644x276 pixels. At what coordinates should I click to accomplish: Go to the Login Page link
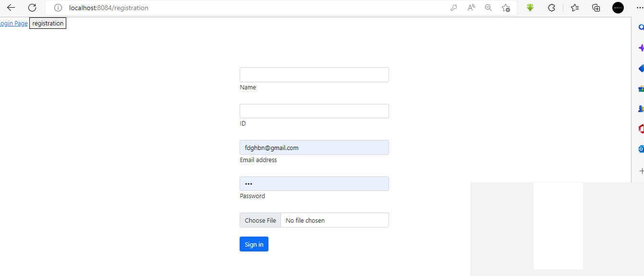(x=13, y=23)
